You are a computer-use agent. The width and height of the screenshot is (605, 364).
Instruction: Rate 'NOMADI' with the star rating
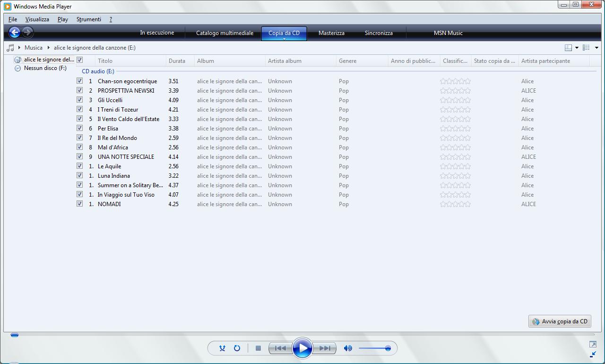click(x=455, y=204)
